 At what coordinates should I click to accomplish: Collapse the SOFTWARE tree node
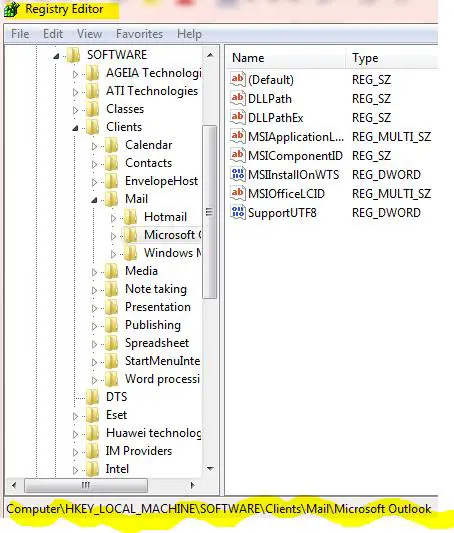click(56, 56)
